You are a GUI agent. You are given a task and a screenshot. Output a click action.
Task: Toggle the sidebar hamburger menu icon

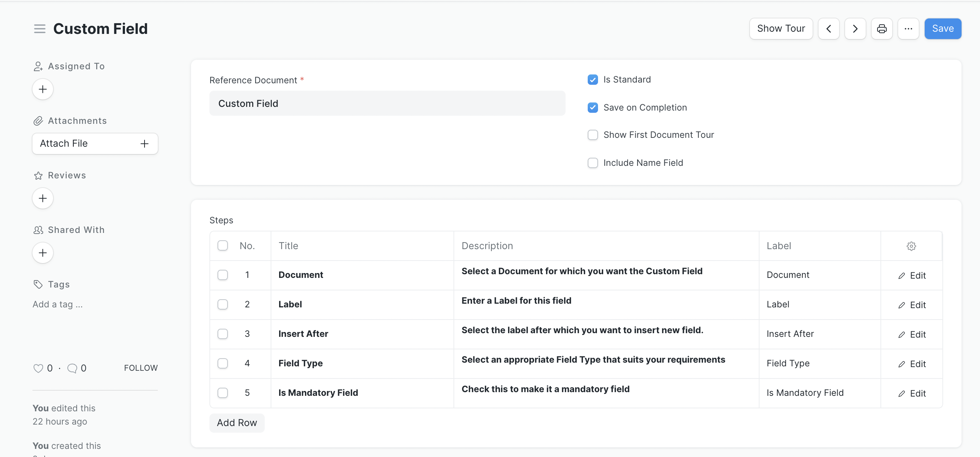pyautogui.click(x=39, y=29)
